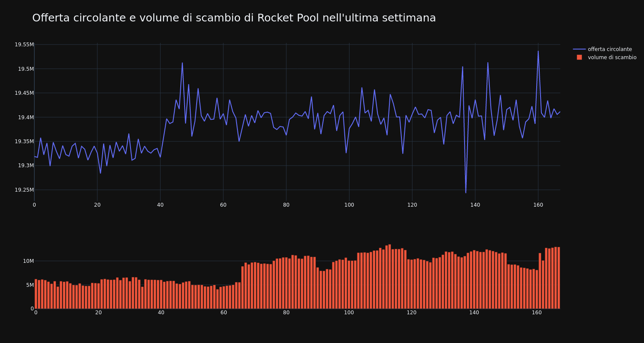Click bar chart x-axis label 120
This screenshot has width=644, height=343.
[x=412, y=313]
